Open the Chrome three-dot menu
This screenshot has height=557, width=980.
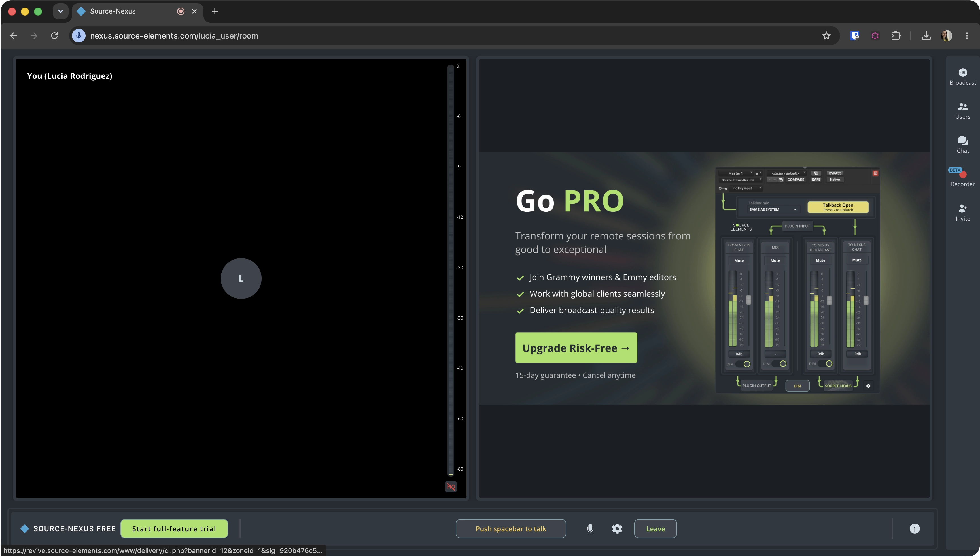pyautogui.click(x=967, y=36)
